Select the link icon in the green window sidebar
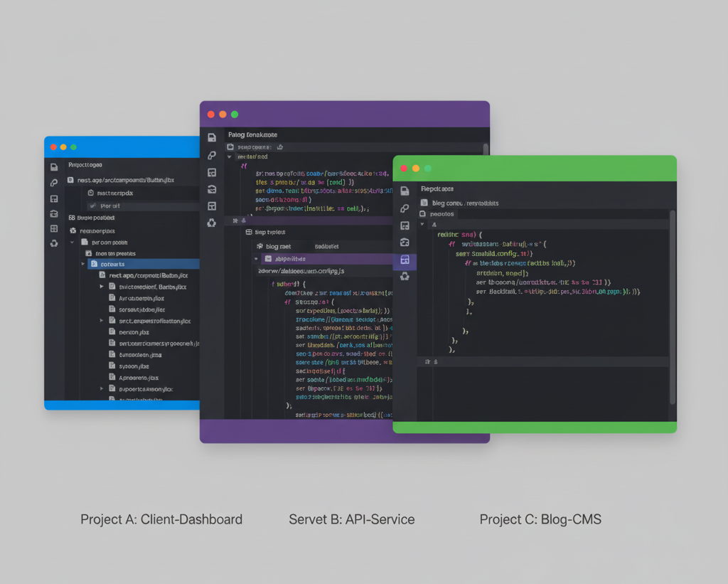 [405, 208]
